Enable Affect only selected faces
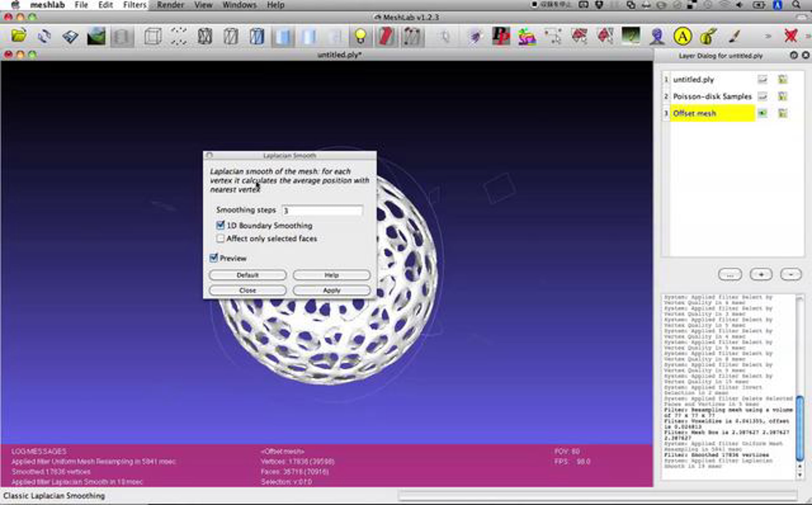This screenshot has height=505, width=812. click(x=220, y=238)
